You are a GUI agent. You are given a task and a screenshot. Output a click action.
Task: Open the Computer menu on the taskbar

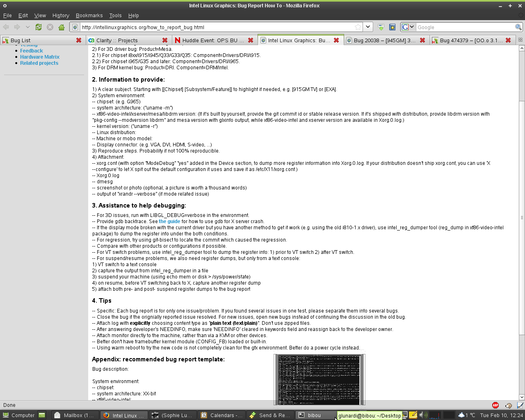pos(19,415)
